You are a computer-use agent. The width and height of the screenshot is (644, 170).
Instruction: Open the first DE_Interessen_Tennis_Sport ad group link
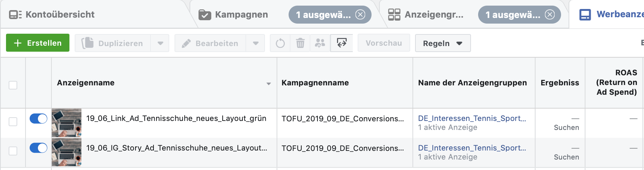pyautogui.click(x=472, y=118)
